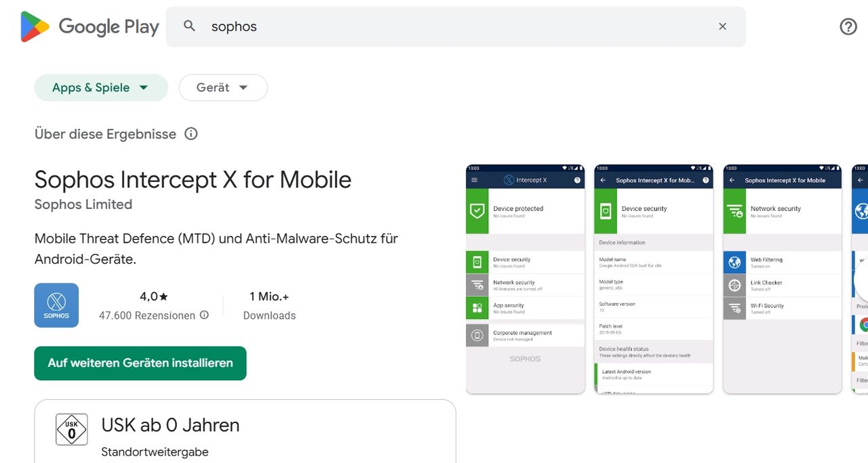The height and width of the screenshot is (463, 868).
Task: Open first screenshot showing Device protected
Action: coord(525,279)
